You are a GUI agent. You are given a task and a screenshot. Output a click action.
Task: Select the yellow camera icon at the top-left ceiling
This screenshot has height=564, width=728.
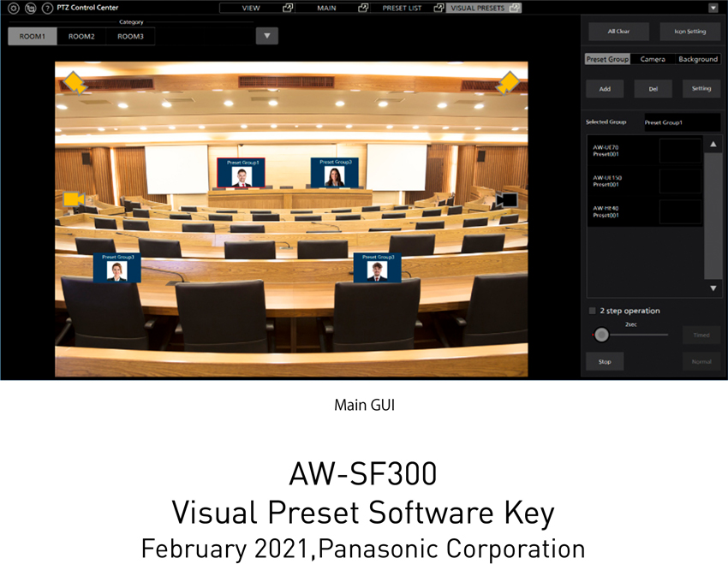point(75,83)
